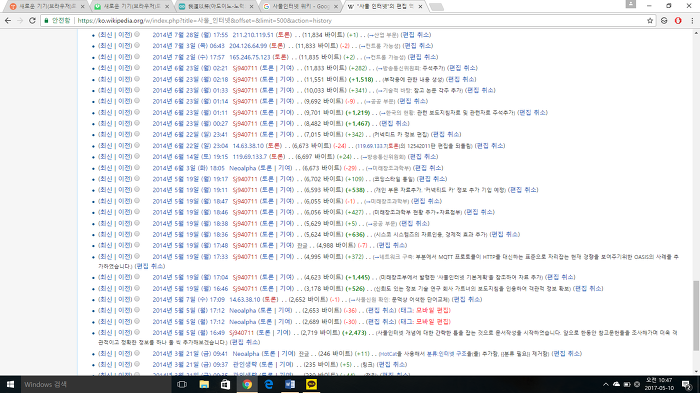This screenshot has width=700, height=393.
Task: Bookmark this page with the star icon
Action: (x=650, y=21)
